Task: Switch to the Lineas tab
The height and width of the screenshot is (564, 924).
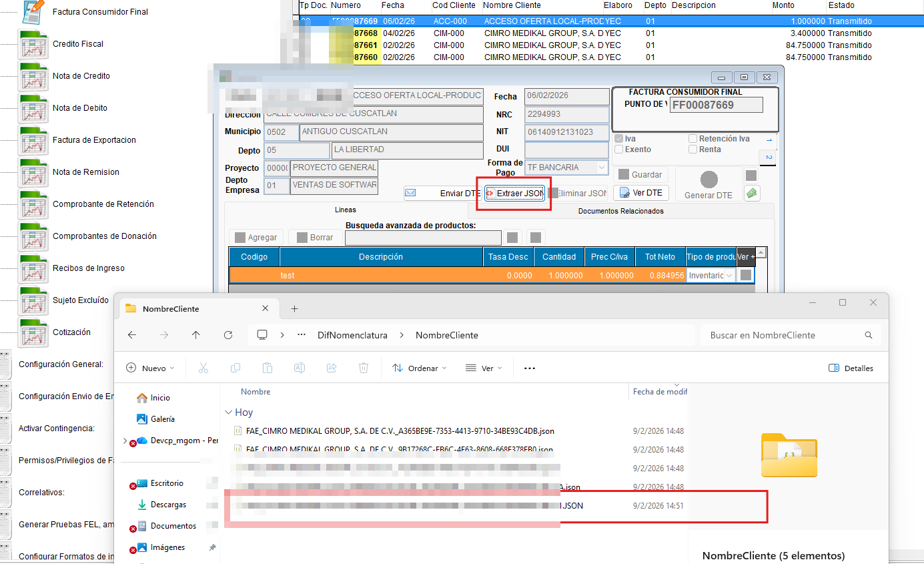Action: (x=345, y=210)
